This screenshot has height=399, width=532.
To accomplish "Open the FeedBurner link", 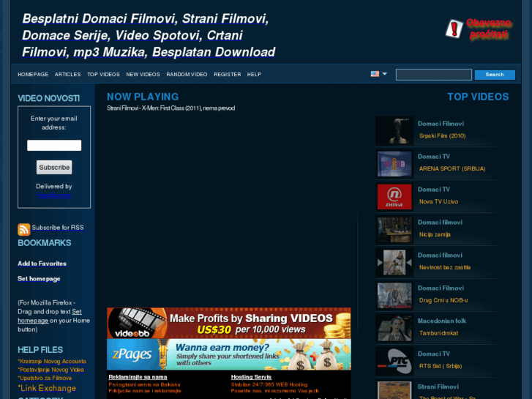I will 54,195.
